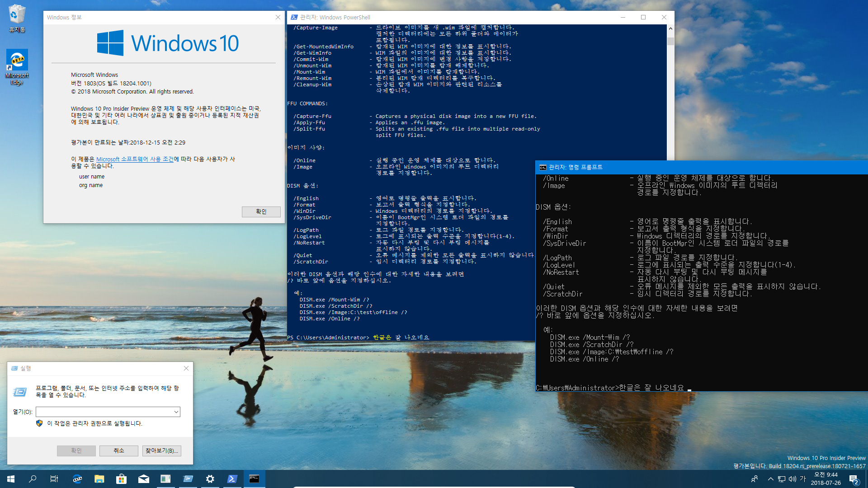Switch to the PowerShell taskbar icon
The width and height of the screenshot is (868, 488).
click(x=232, y=479)
